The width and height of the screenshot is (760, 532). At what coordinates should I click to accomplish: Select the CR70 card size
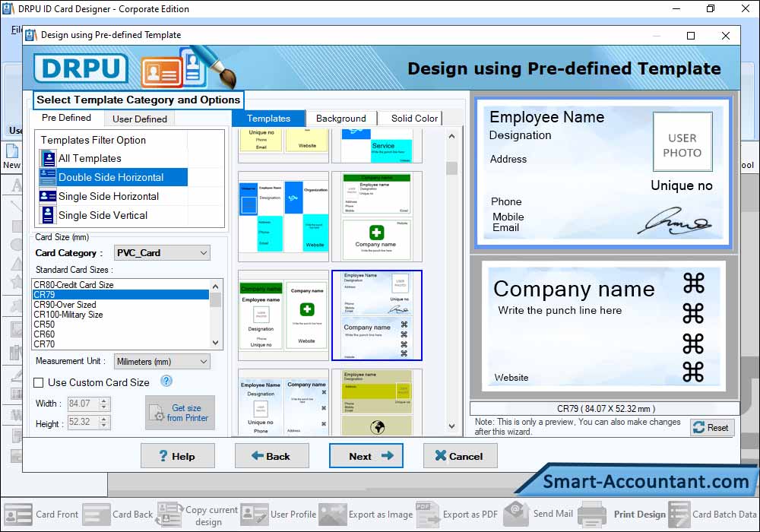(121, 344)
